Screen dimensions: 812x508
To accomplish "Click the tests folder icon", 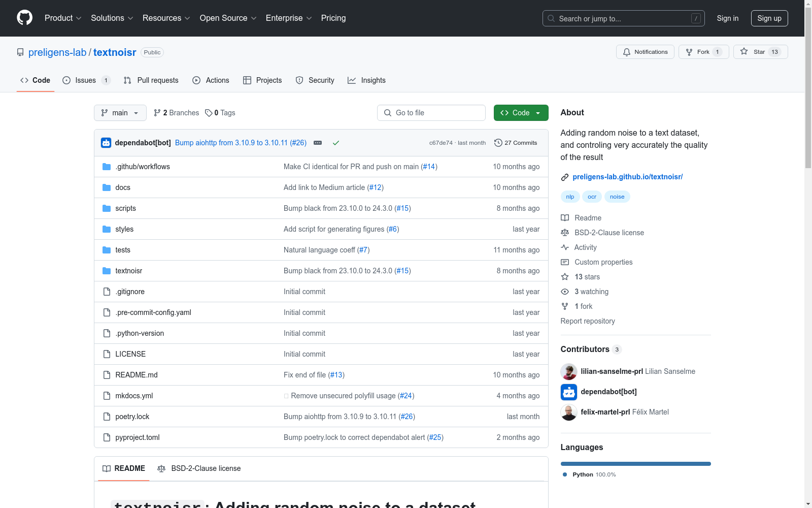I will tap(107, 250).
